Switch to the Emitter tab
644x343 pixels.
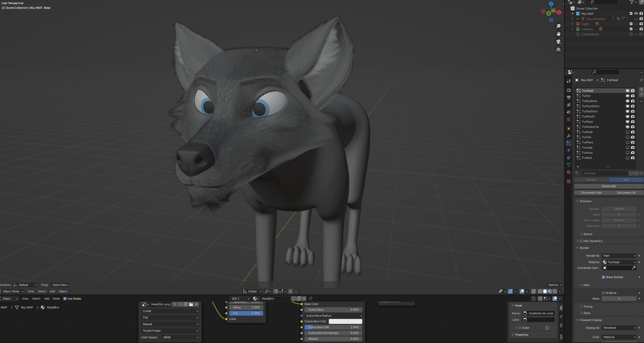coord(592,180)
